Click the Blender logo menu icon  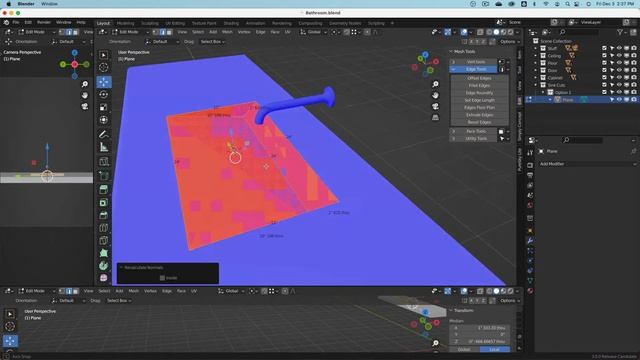click(x=6, y=22)
